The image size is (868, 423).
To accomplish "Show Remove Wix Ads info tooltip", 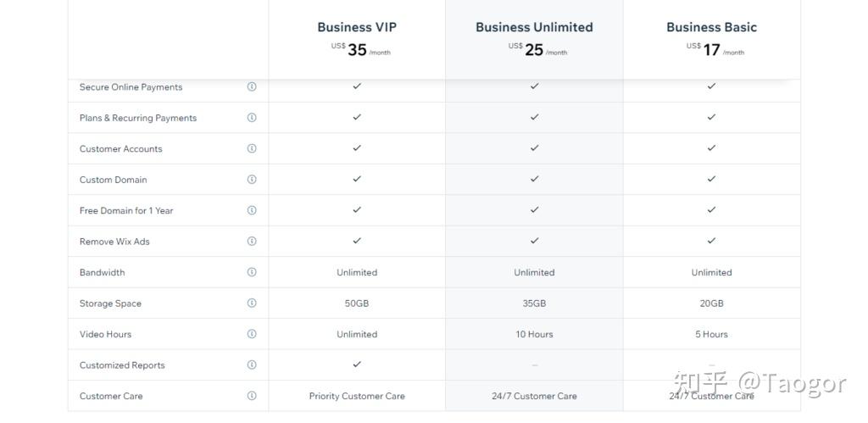I will click(252, 242).
